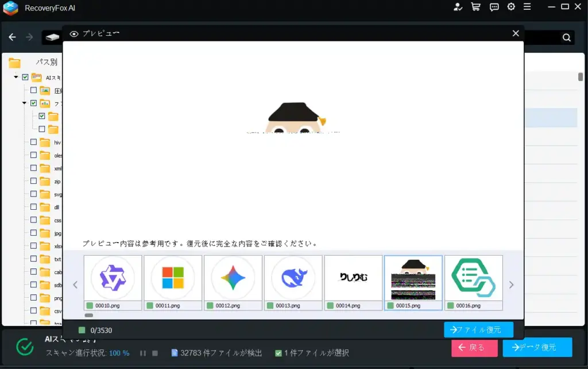Viewport: 588px width, 369px height.
Task: Click the 戻る button
Action: pyautogui.click(x=474, y=347)
